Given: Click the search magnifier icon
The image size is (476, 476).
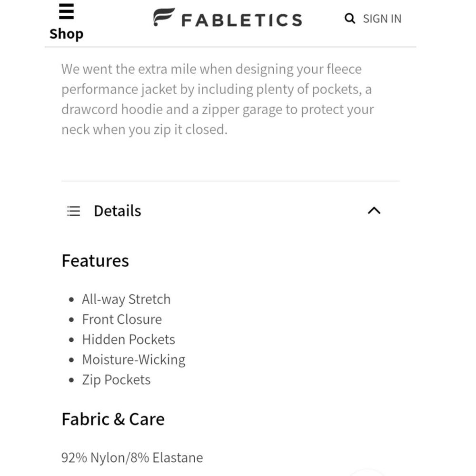Looking at the screenshot, I should pos(349,19).
